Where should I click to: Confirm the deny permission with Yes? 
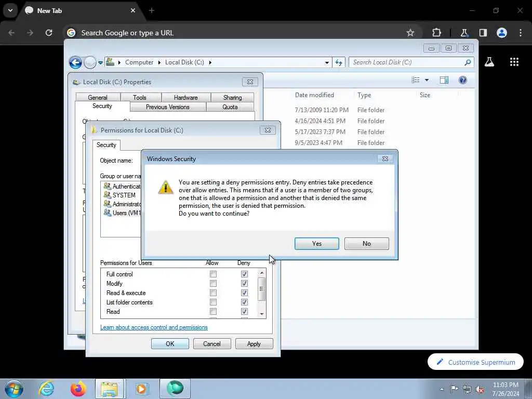click(316, 244)
